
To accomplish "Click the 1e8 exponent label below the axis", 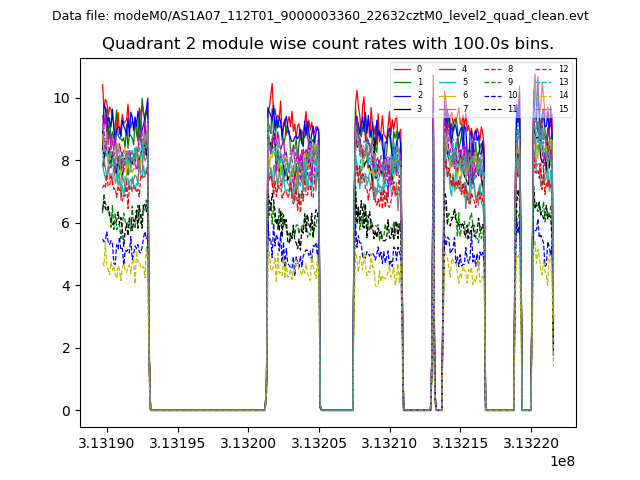I will (560, 461).
